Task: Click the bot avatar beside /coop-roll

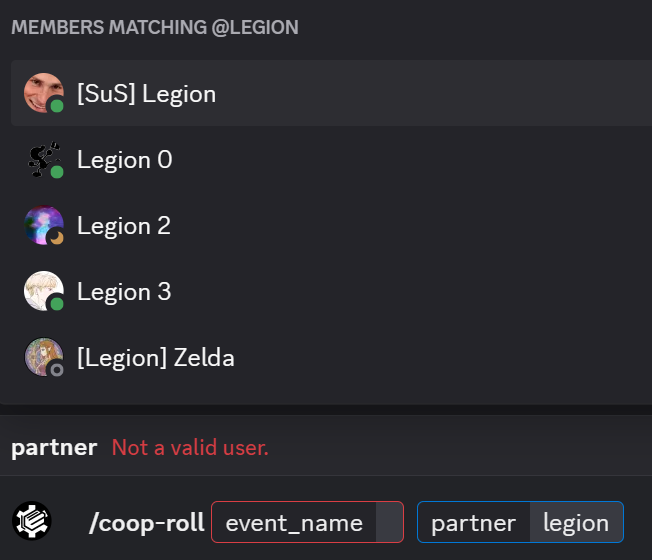Action: pos(32,521)
